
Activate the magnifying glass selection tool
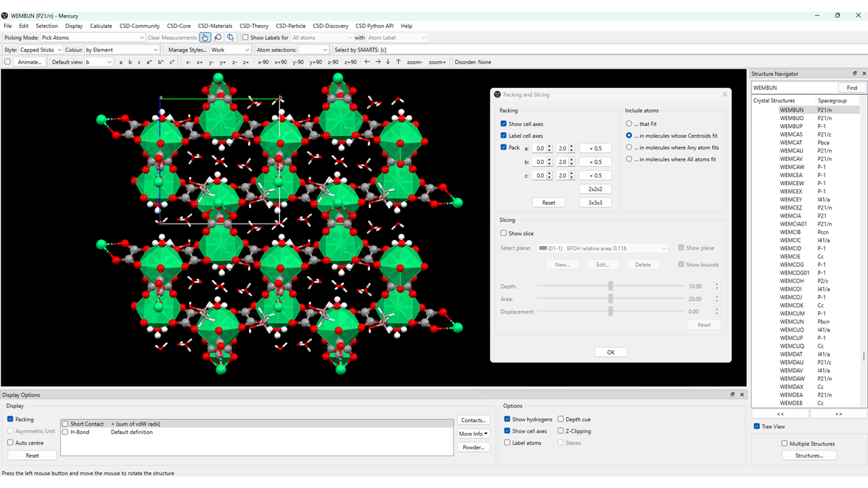(217, 37)
